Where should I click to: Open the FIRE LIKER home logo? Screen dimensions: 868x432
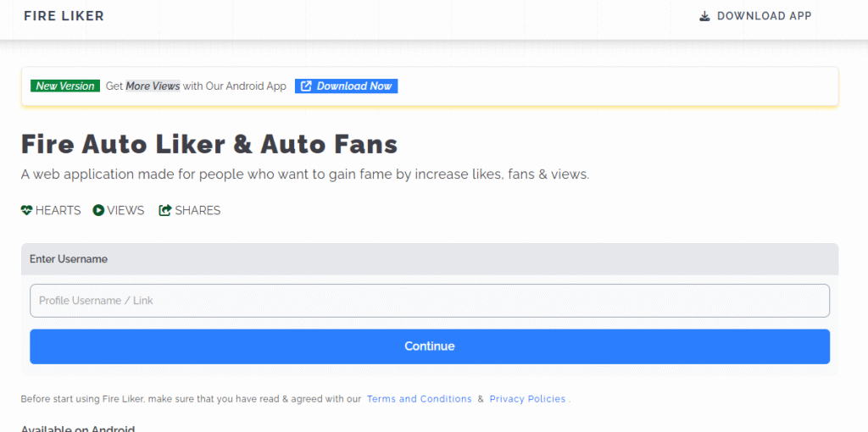pyautogui.click(x=64, y=16)
